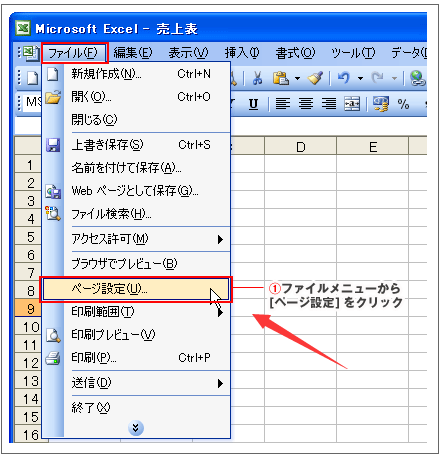Open the Undo history dropdown arrow
This screenshot has width=445, height=460.
point(360,79)
